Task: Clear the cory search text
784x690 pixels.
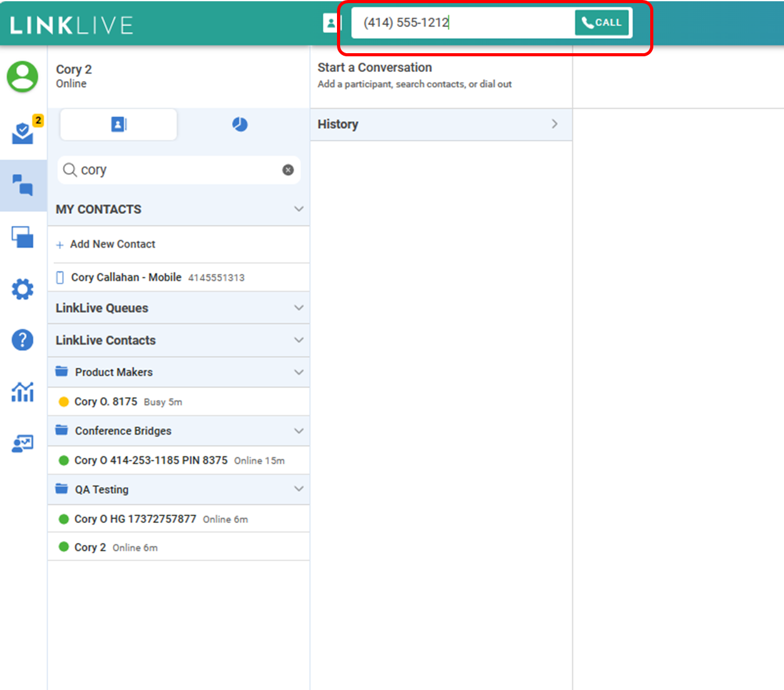Action: 288,170
